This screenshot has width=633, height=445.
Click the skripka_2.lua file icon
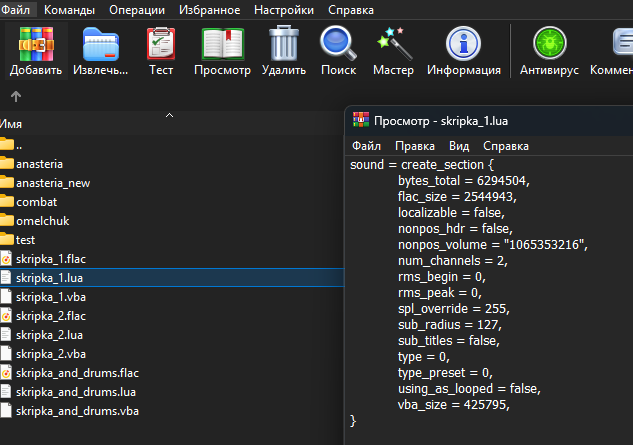coord(6,334)
